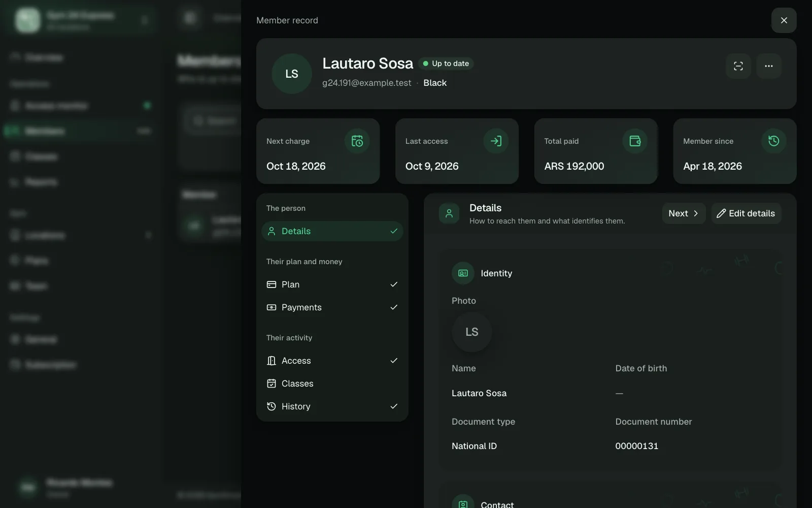Click the Oct 9, 2026 last access value
The height and width of the screenshot is (508, 812).
coord(432,166)
